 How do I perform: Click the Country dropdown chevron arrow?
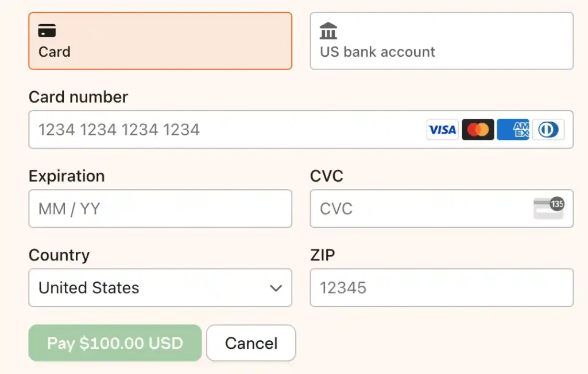pos(276,288)
